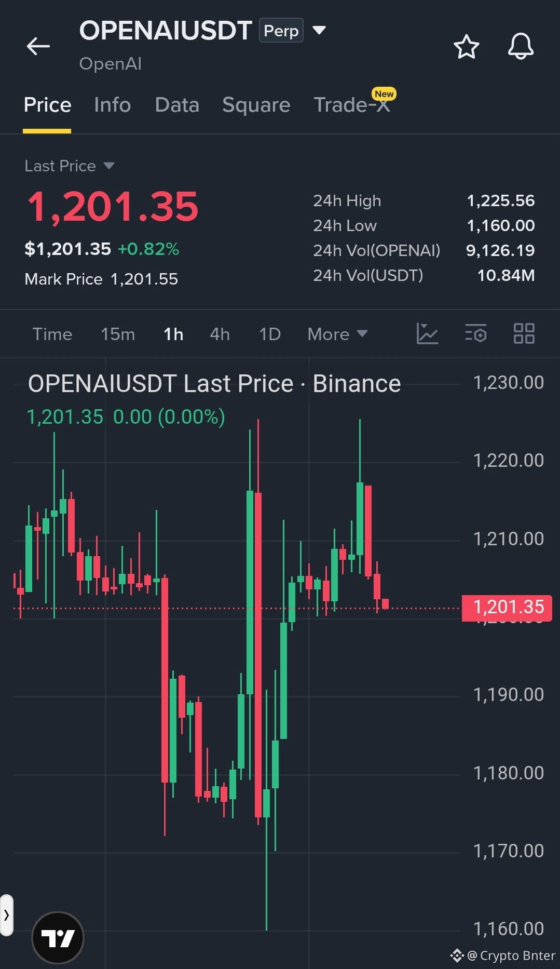The image size is (560, 969).
Task: Click the 1,190.00 price axis label
Action: 508,694
